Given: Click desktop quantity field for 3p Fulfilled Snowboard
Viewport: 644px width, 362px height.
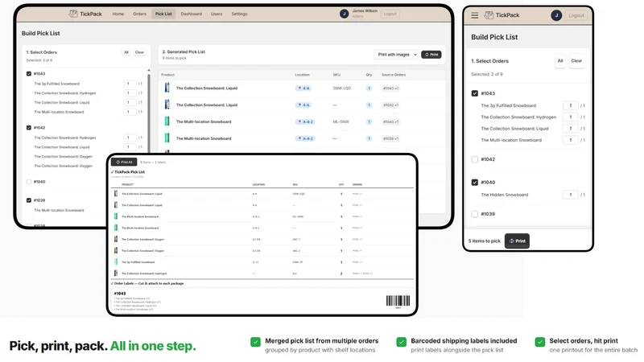Looking at the screenshot, I should click(x=130, y=84).
